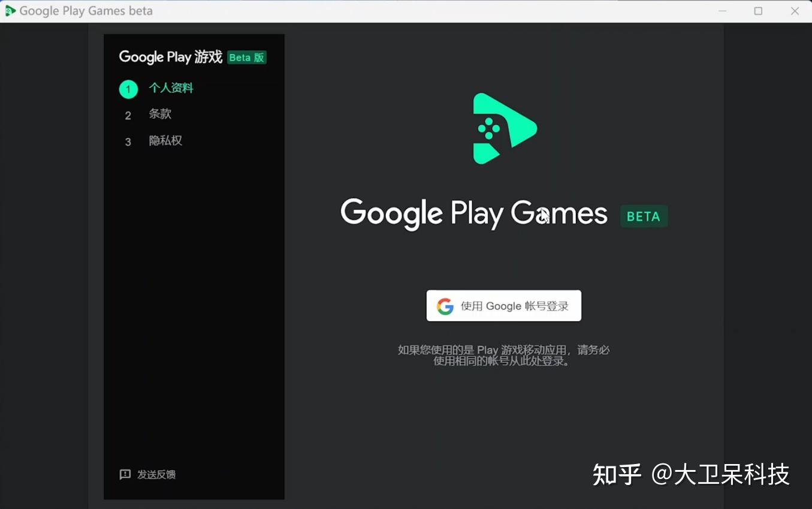Click the BETA badge beside Google Play Games
The image size is (812, 509).
click(x=644, y=216)
